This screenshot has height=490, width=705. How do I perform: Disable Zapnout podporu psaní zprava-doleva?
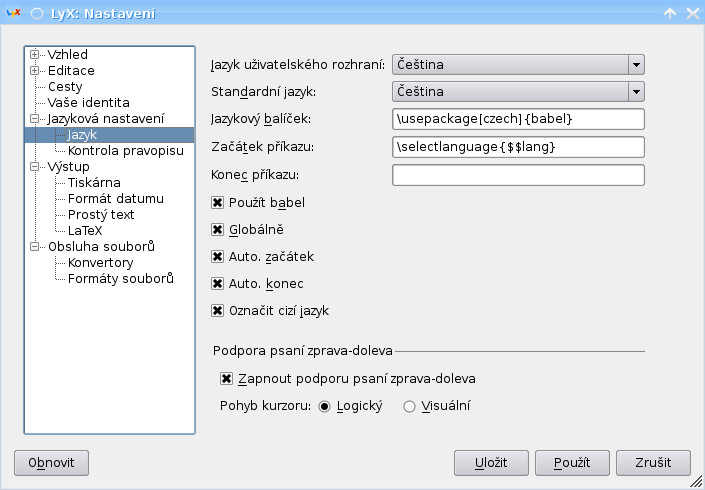(x=226, y=379)
